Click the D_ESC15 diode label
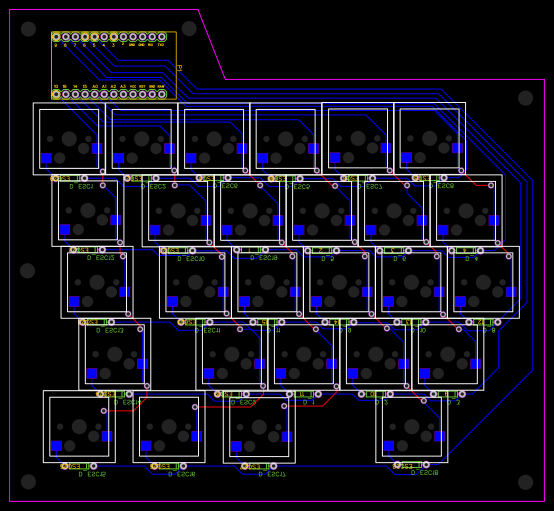Image resolution: width=554 pixels, height=511 pixels. click(x=92, y=475)
